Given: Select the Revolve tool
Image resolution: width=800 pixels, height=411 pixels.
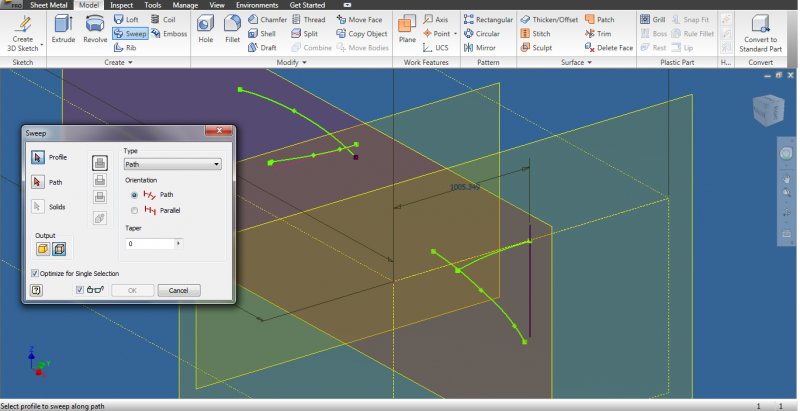Looking at the screenshot, I should 95,28.
